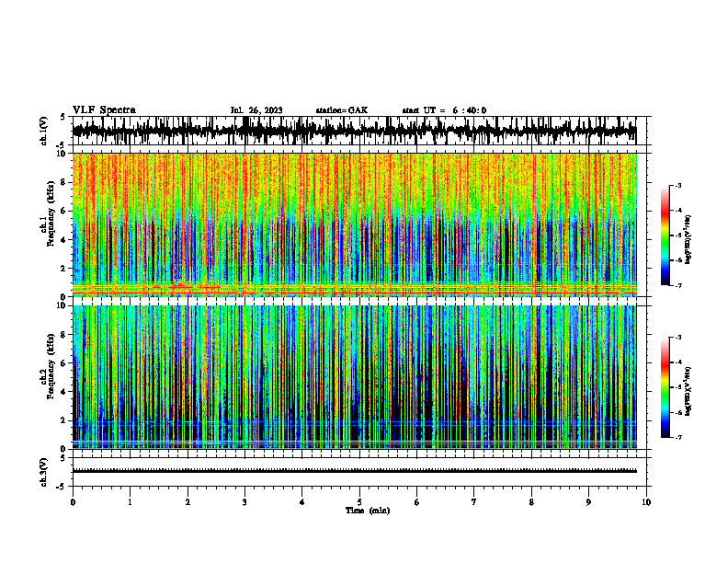
Task: Select the 5 minute tick on time axis
Action: [359, 502]
